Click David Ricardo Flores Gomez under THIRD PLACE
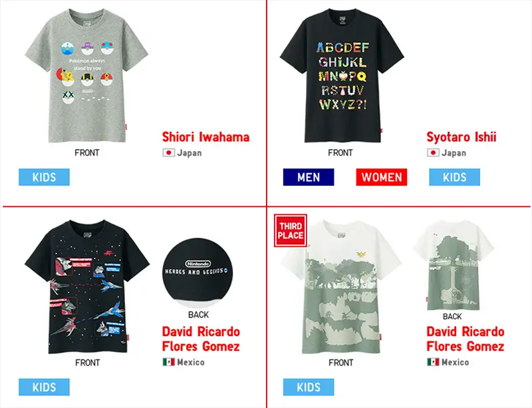Screen dimensions: 532x408 465,339
